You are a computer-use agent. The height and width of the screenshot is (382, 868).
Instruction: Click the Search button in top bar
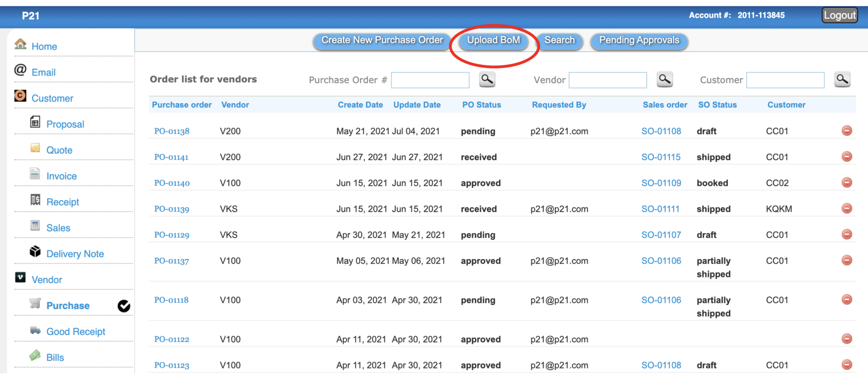click(560, 41)
